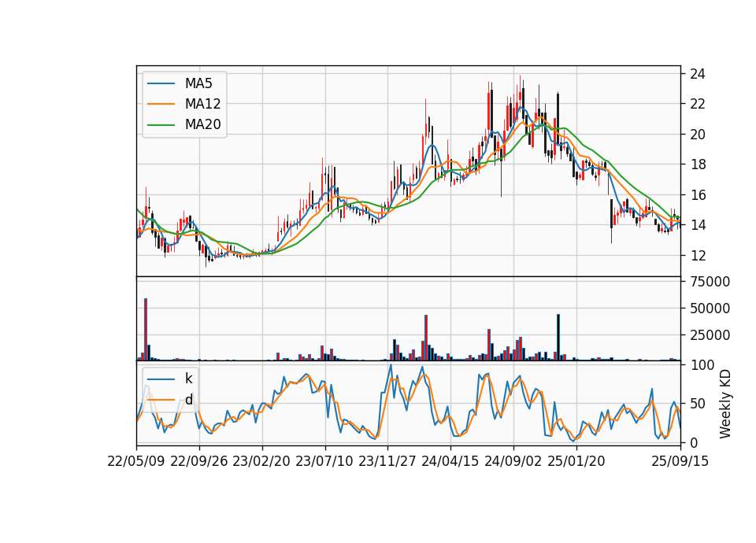Click the MA20 legend label
756x543 pixels.
click(202, 124)
